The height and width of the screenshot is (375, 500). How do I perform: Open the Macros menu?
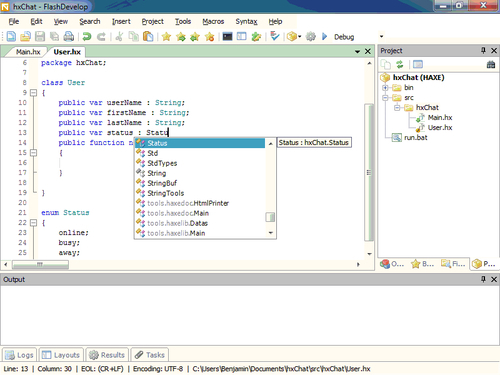point(213,22)
